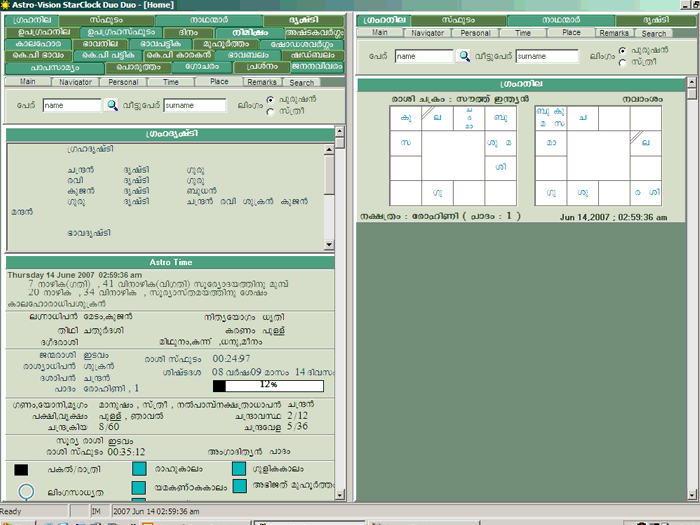The width and height of the screenshot is (700, 525).
Task: Open the ദിനം view
Action: pos(188,33)
